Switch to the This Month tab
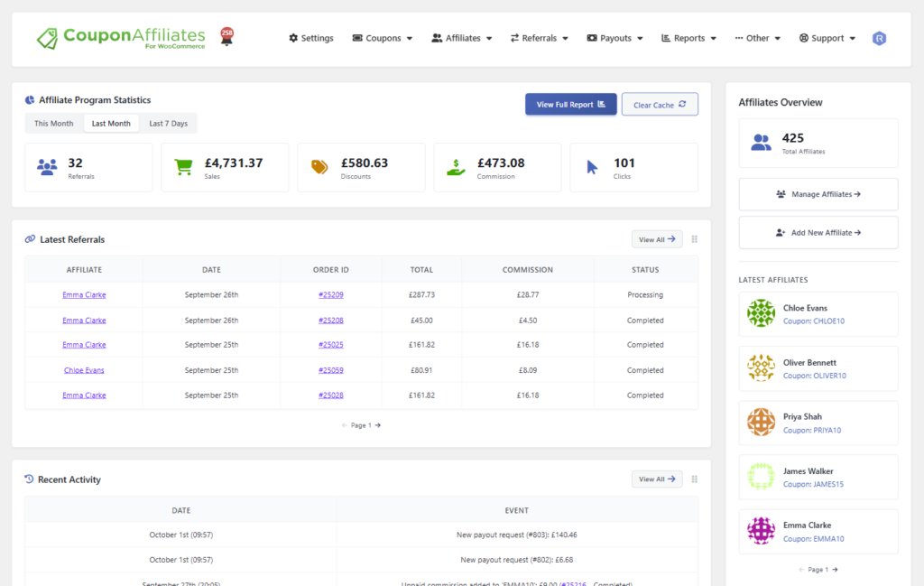Screen dimensions: 924x586 [53, 123]
